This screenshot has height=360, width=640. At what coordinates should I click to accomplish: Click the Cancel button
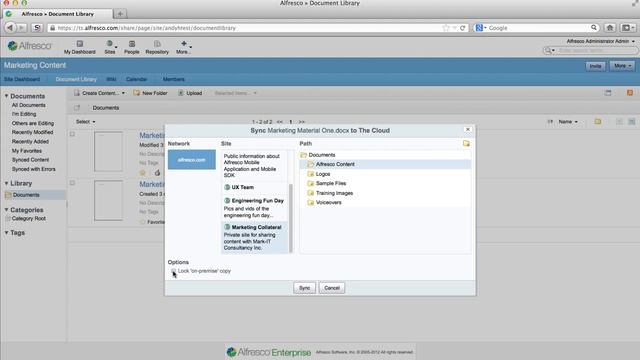[331, 288]
